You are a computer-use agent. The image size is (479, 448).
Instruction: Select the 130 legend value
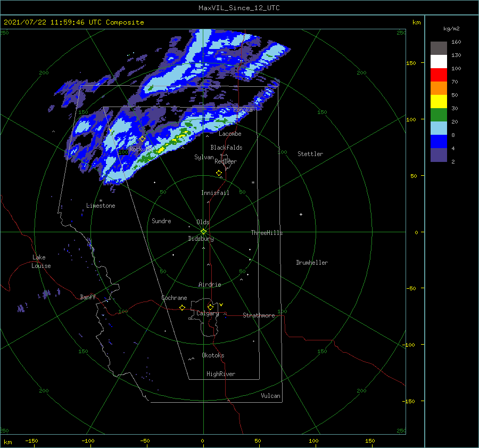pyautogui.click(x=456, y=55)
